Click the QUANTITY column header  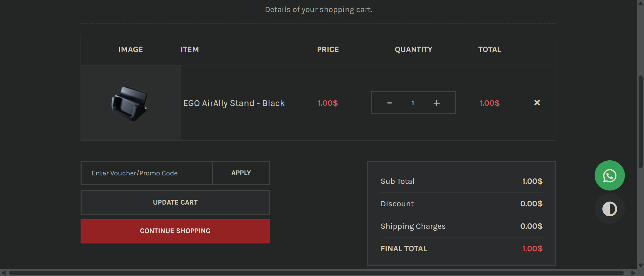click(x=414, y=50)
